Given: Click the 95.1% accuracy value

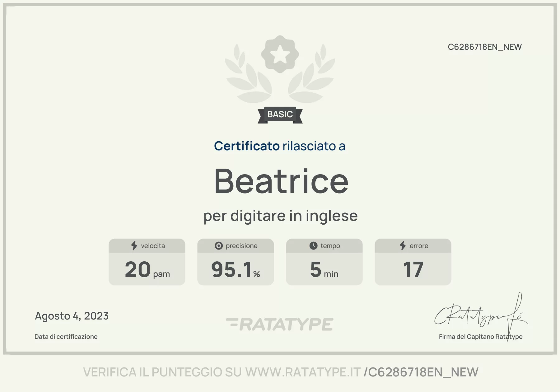Looking at the screenshot, I should tap(236, 269).
